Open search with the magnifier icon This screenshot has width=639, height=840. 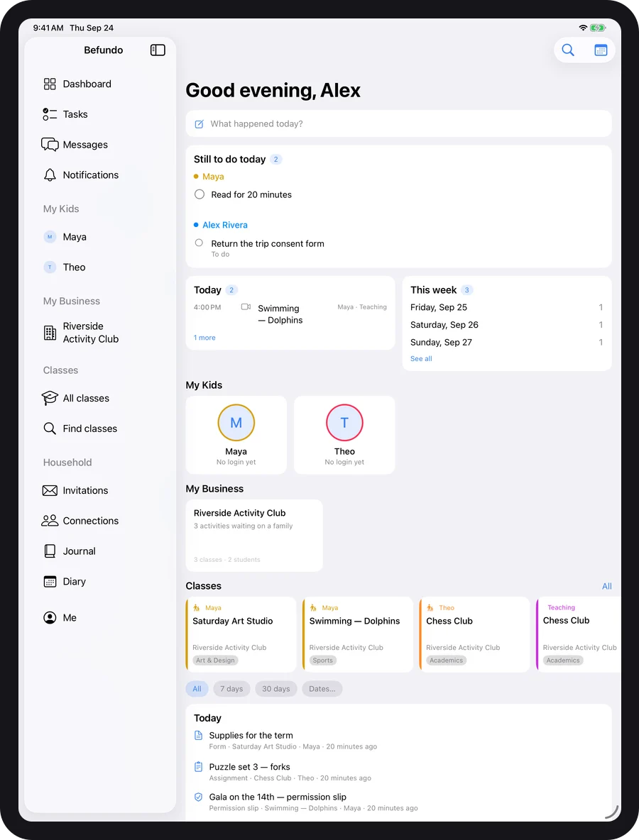click(568, 50)
